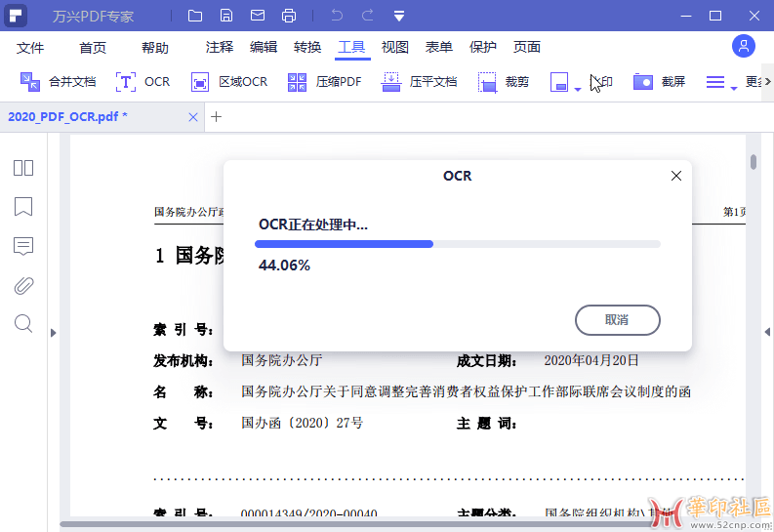Image resolution: width=774 pixels, height=532 pixels.
Task: Click the 压平文档 flatten tool
Action: pyautogui.click(x=420, y=82)
